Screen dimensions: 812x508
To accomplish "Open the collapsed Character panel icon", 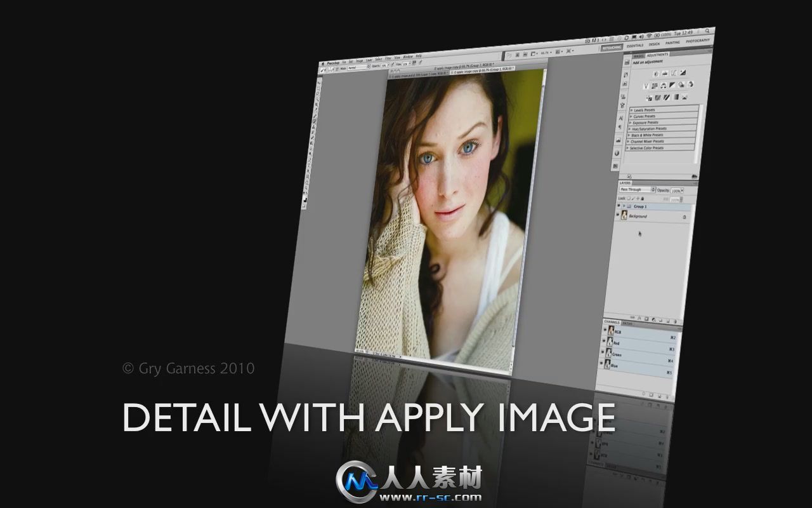I will click(621, 118).
